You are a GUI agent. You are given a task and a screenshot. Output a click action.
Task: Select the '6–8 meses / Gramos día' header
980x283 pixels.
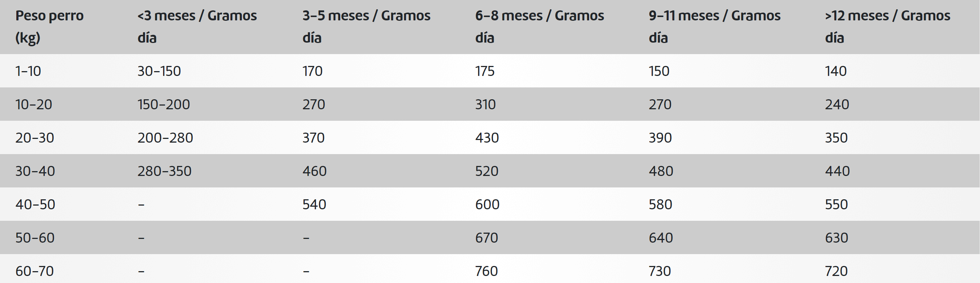coord(540,27)
